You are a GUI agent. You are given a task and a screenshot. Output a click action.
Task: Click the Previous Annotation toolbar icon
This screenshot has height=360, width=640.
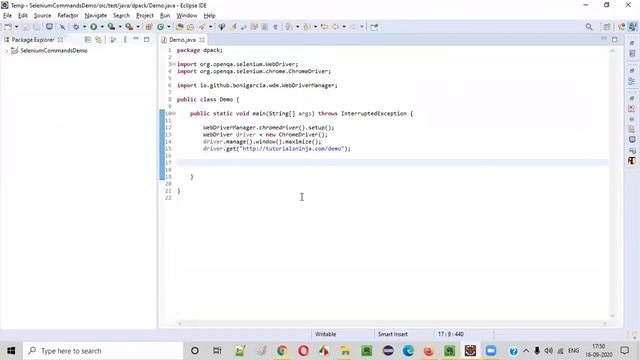click(307, 27)
